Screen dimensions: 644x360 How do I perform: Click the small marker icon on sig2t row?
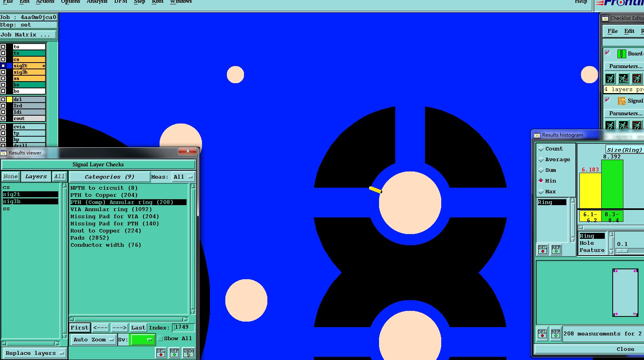click(44, 66)
